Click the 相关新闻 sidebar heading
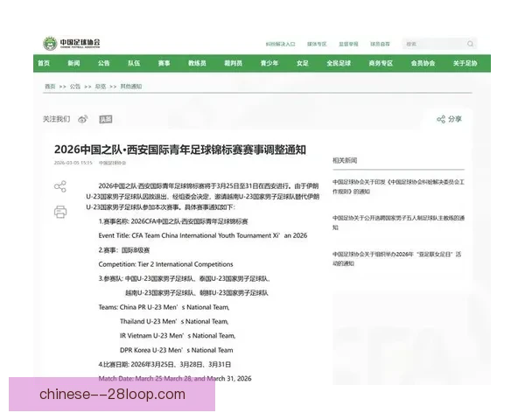 pos(345,160)
